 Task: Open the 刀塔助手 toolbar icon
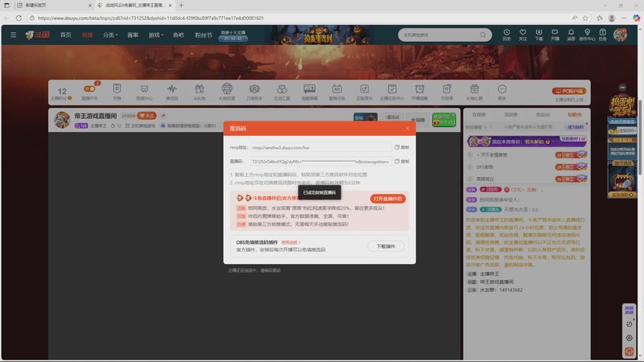coord(254,92)
